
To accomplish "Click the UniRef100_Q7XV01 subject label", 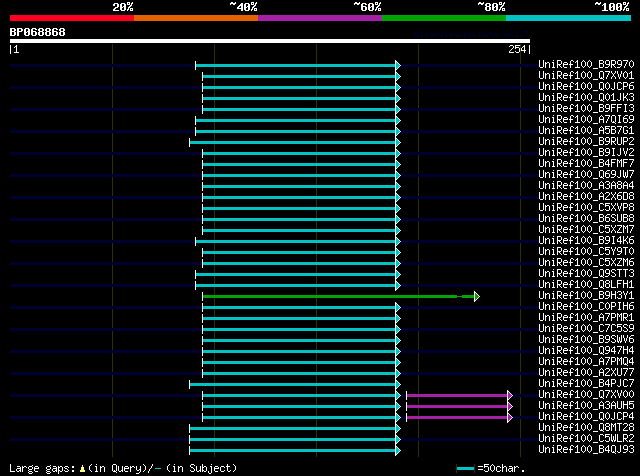I will click(x=586, y=75).
